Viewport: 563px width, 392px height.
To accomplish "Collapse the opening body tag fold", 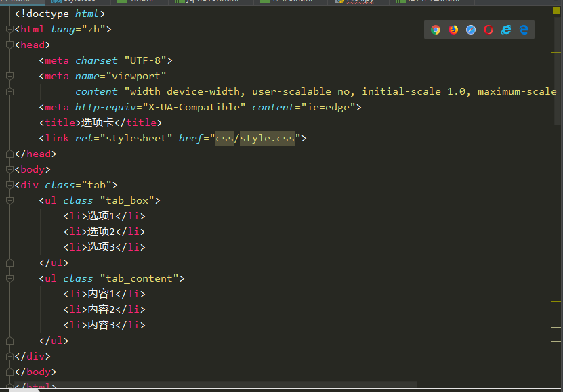I will 9,169.
